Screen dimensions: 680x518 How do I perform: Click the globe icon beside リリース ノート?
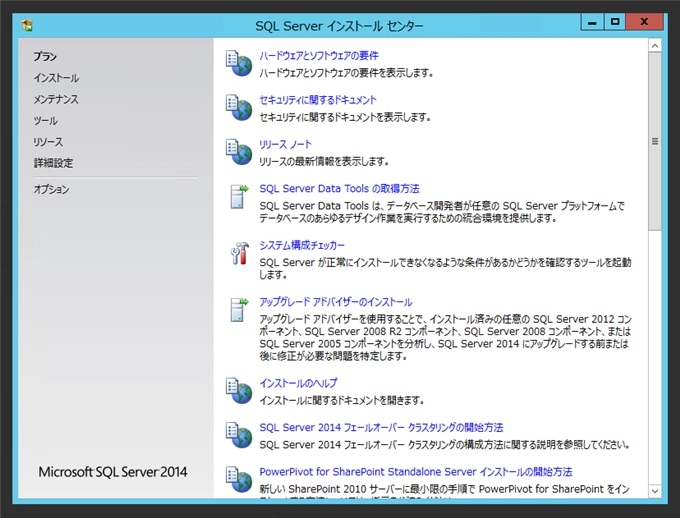tap(239, 152)
